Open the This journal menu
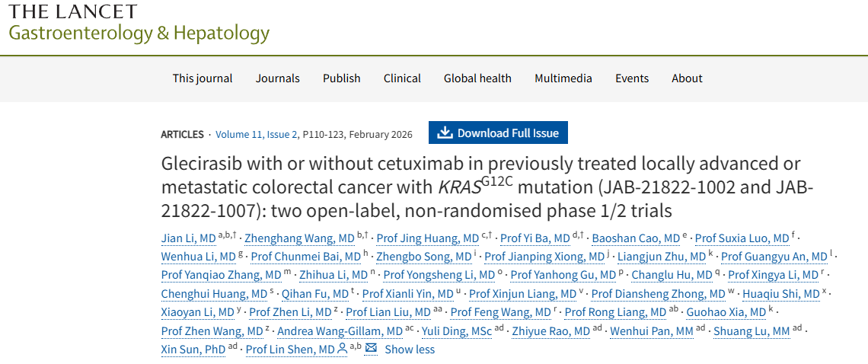The height and width of the screenshot is (364, 868). [x=203, y=78]
